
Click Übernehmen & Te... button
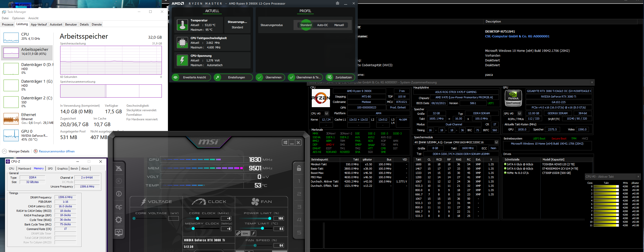click(306, 77)
